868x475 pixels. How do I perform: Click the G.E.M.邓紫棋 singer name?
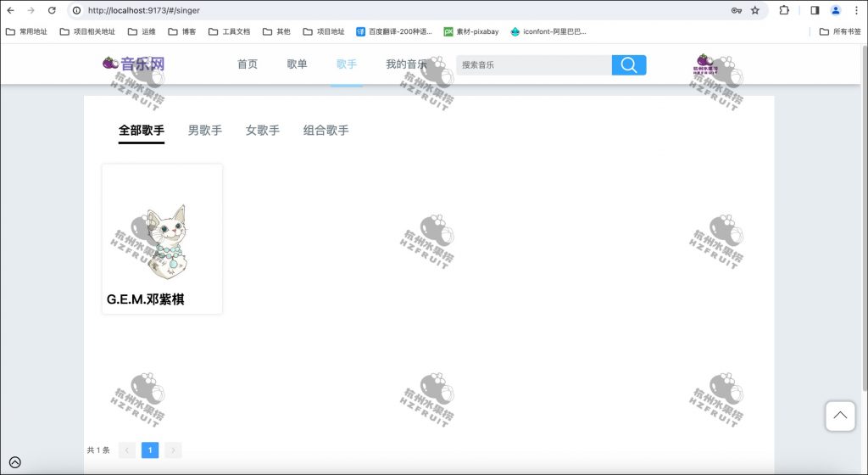point(146,299)
